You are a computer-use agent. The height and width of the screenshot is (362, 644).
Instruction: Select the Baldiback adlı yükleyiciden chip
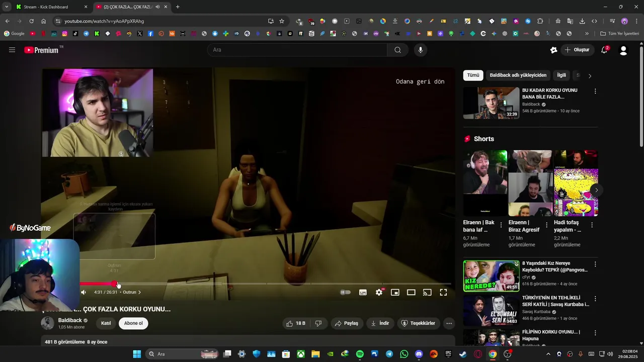(518, 75)
